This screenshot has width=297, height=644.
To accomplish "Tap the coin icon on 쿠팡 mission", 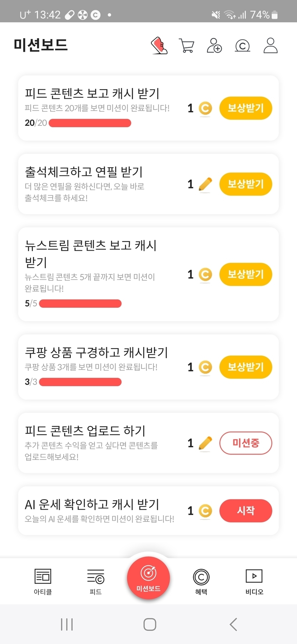I will pos(205,367).
